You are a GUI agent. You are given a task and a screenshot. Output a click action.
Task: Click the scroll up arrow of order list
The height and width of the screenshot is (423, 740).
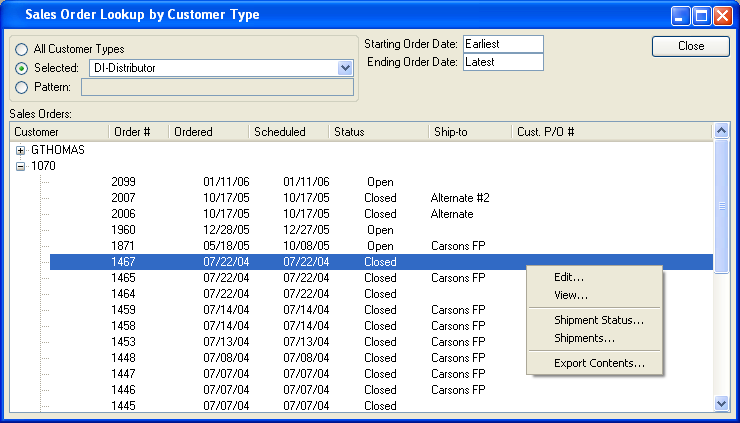click(722, 131)
